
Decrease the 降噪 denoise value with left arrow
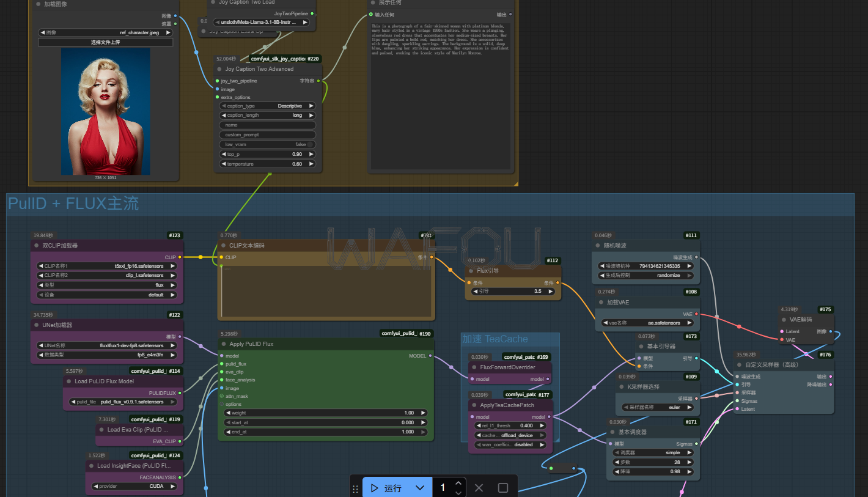pos(618,471)
